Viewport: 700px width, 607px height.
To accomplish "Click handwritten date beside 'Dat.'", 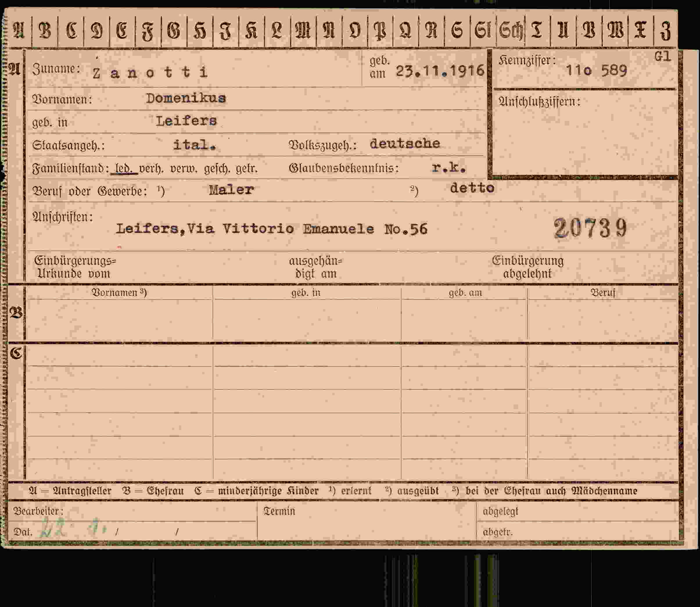I will click(74, 529).
